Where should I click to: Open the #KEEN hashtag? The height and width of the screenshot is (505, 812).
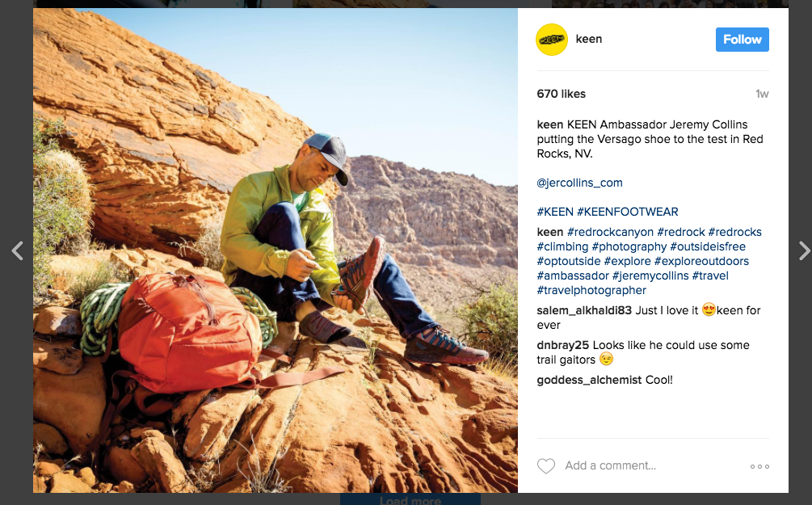[555, 212]
